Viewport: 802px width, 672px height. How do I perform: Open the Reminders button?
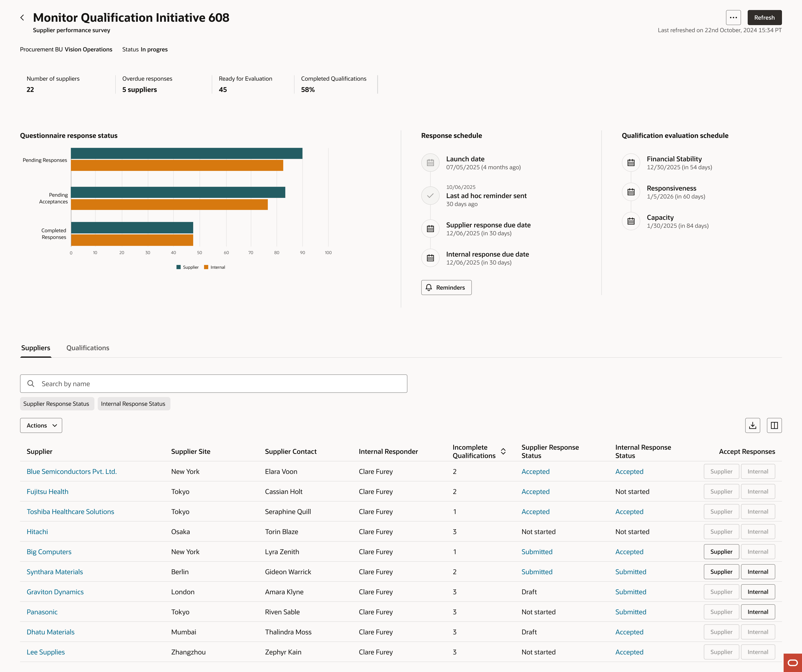point(446,288)
